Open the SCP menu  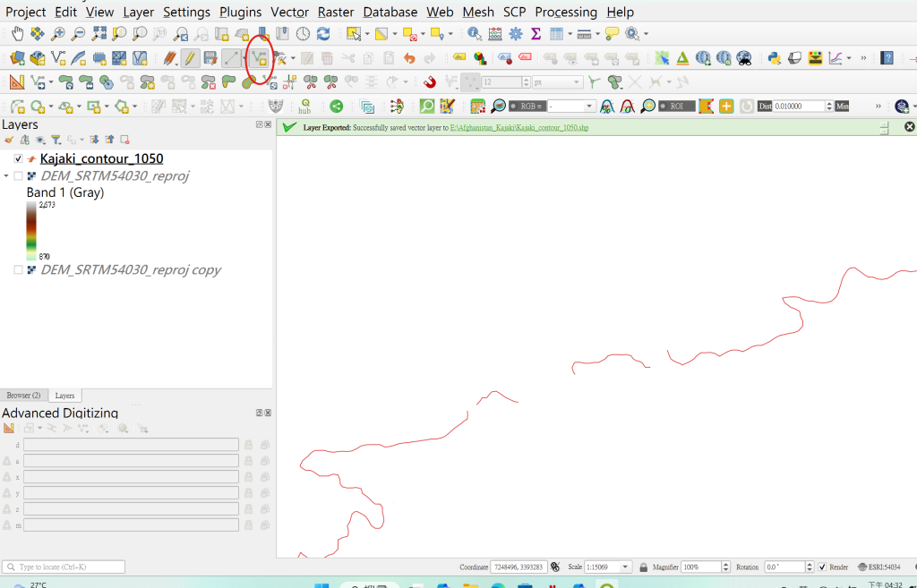coord(515,13)
